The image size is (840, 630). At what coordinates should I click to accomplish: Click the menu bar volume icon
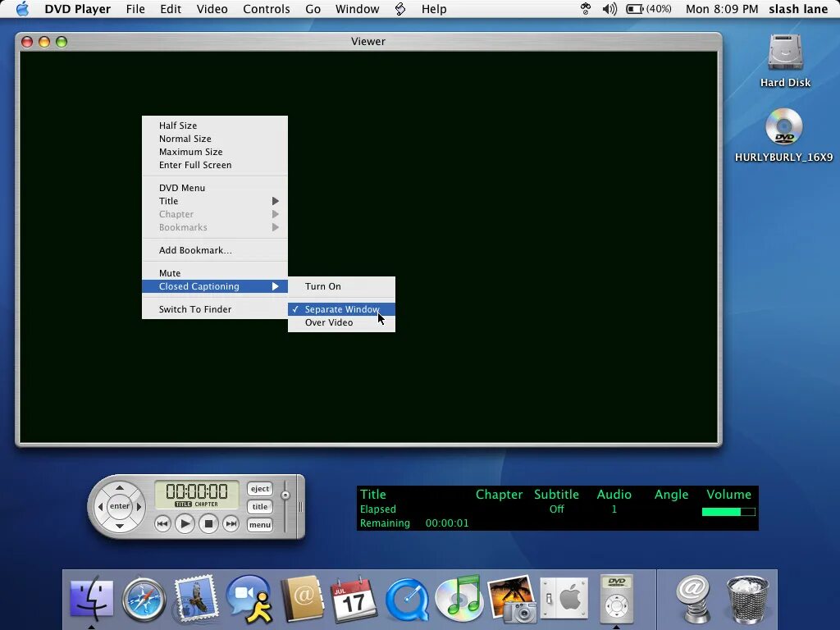coord(609,9)
